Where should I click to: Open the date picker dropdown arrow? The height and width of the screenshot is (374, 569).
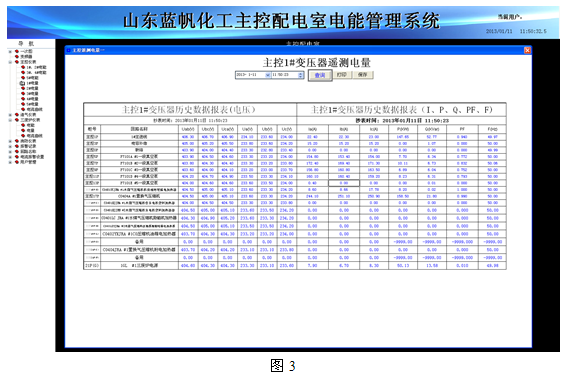click(x=267, y=75)
